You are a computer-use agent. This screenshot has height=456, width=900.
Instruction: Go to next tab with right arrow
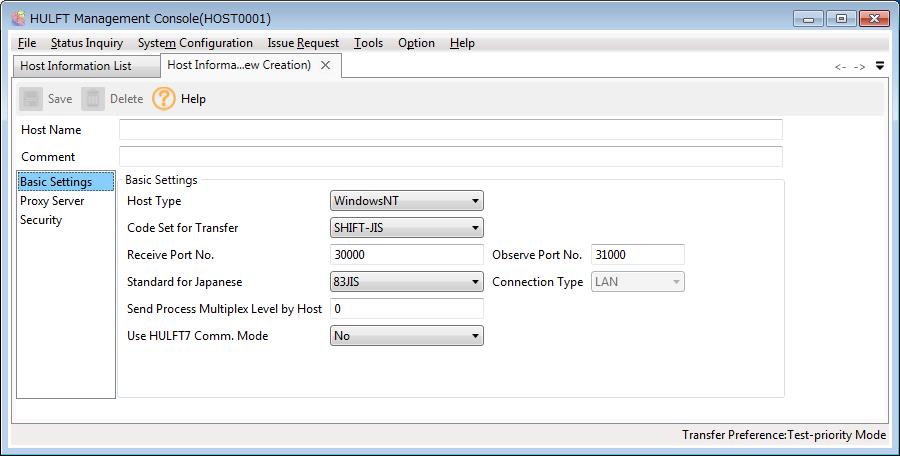[x=859, y=67]
